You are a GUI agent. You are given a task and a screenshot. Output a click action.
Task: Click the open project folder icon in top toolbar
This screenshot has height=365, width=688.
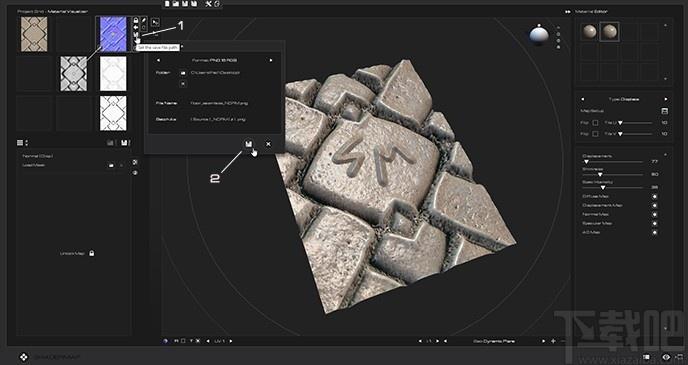(x=176, y=4)
